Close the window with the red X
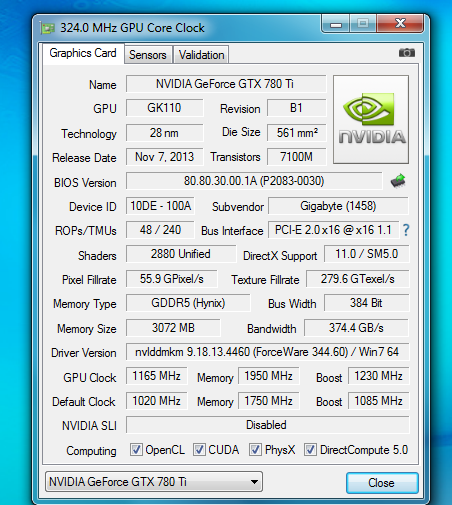The height and width of the screenshot is (505, 452). click(400, 23)
